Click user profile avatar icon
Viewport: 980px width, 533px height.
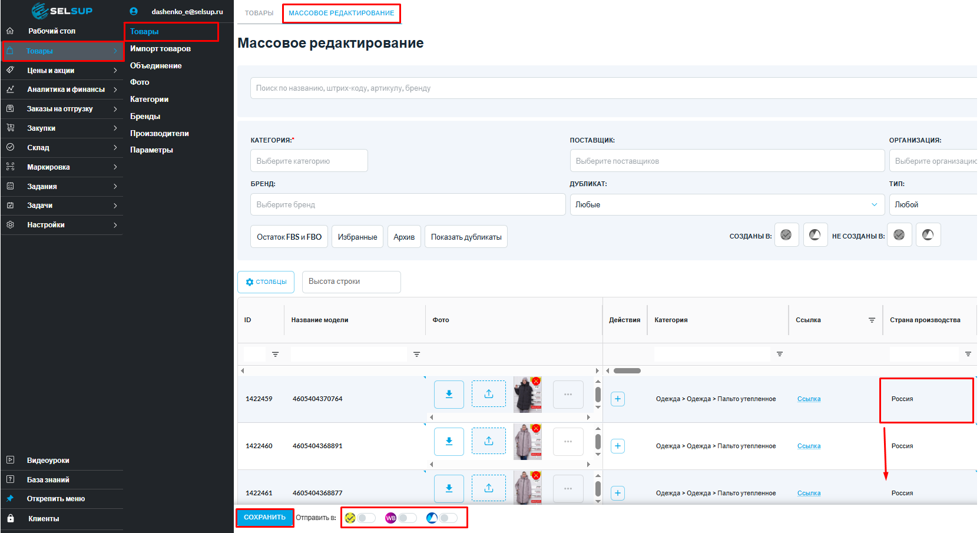(x=134, y=11)
